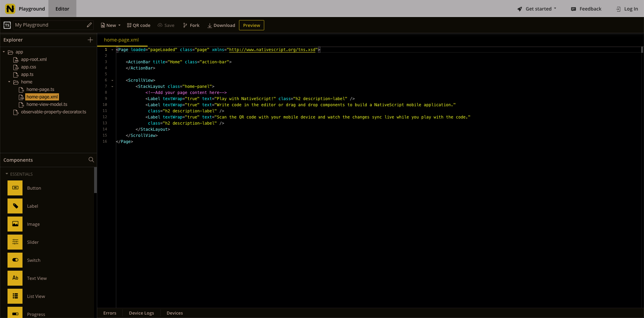
Task: Open observable-property-decorator.ts file
Action: [54, 112]
